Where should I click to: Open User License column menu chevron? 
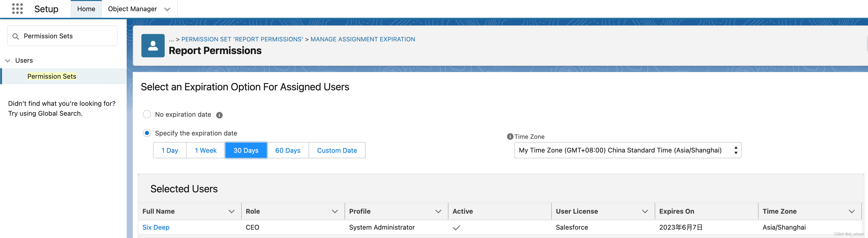645,211
